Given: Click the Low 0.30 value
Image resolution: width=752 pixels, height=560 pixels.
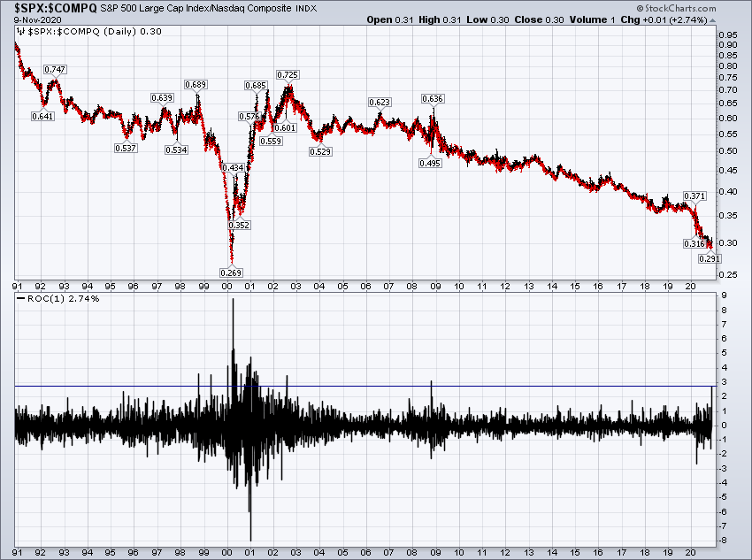Looking at the screenshot, I should coord(487,19).
